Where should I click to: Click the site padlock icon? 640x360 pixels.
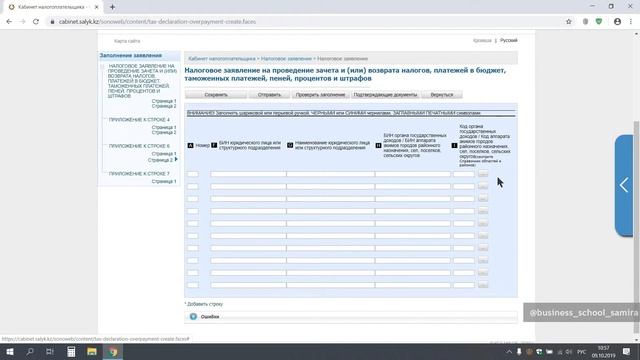(x=52, y=22)
